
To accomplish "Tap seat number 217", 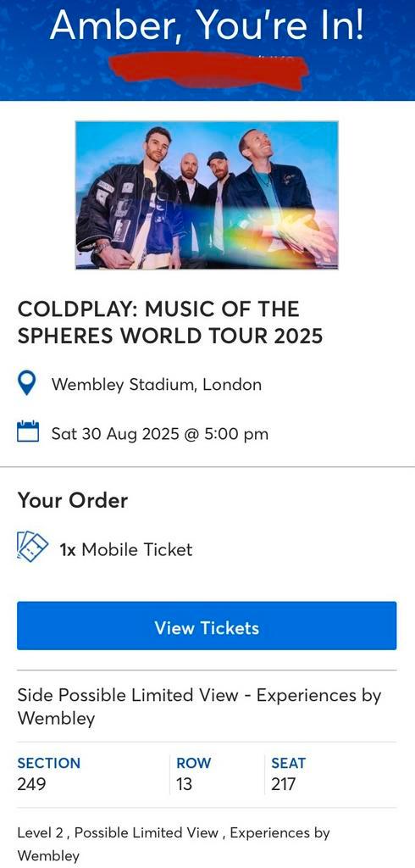I will pyautogui.click(x=284, y=784).
